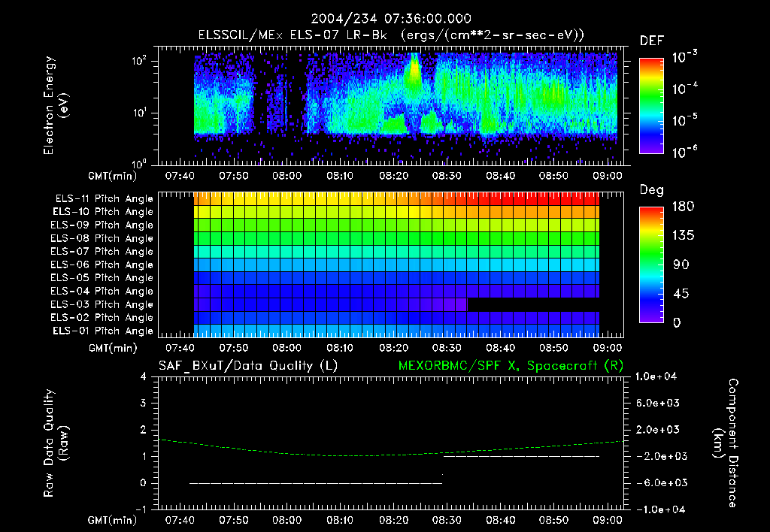770x532 pixels.
Task: Click the high-energy electron burst in the spectrogram
Action: [414, 73]
